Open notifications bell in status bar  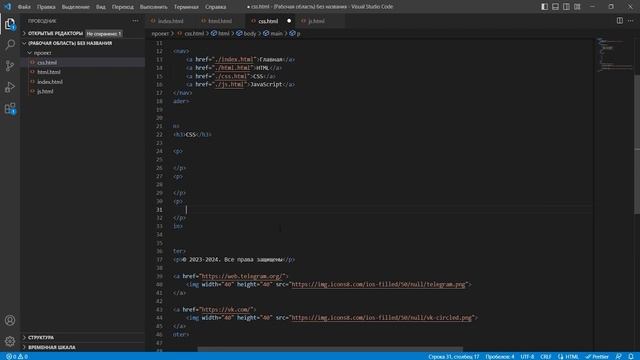[x=631, y=356]
